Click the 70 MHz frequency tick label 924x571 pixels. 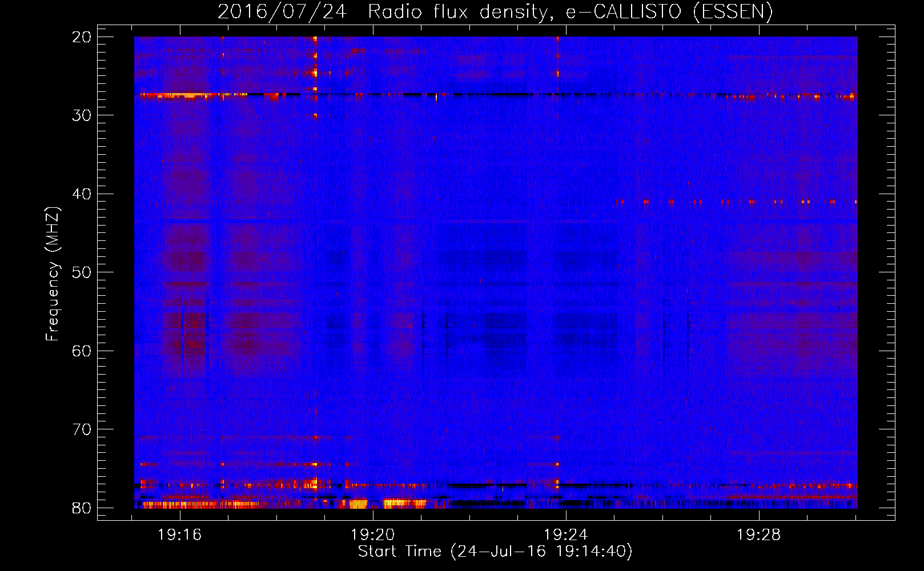[82, 429]
